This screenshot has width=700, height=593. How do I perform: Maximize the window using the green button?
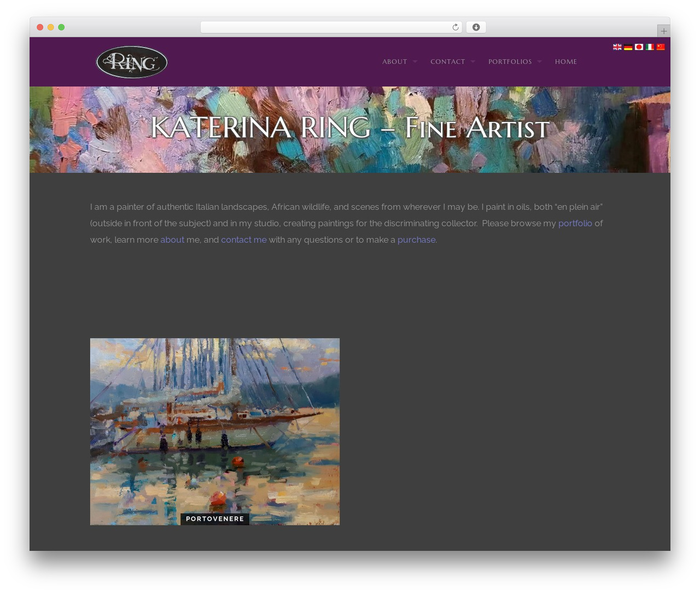pos(61,27)
